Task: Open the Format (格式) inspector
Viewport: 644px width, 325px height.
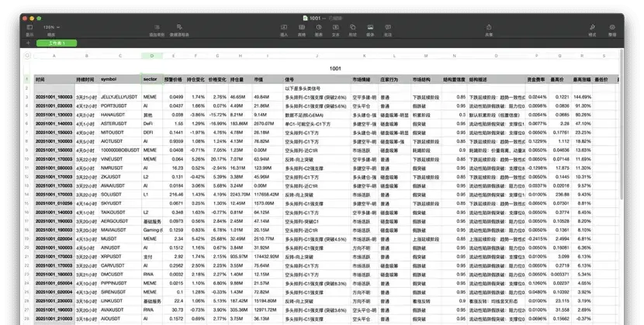Action: (592, 27)
